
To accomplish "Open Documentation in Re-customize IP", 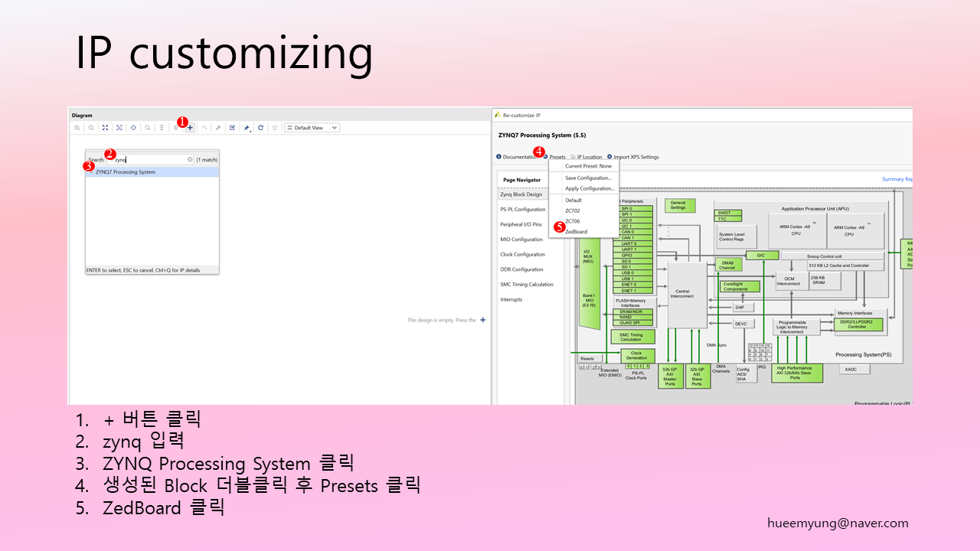I will click(x=517, y=157).
